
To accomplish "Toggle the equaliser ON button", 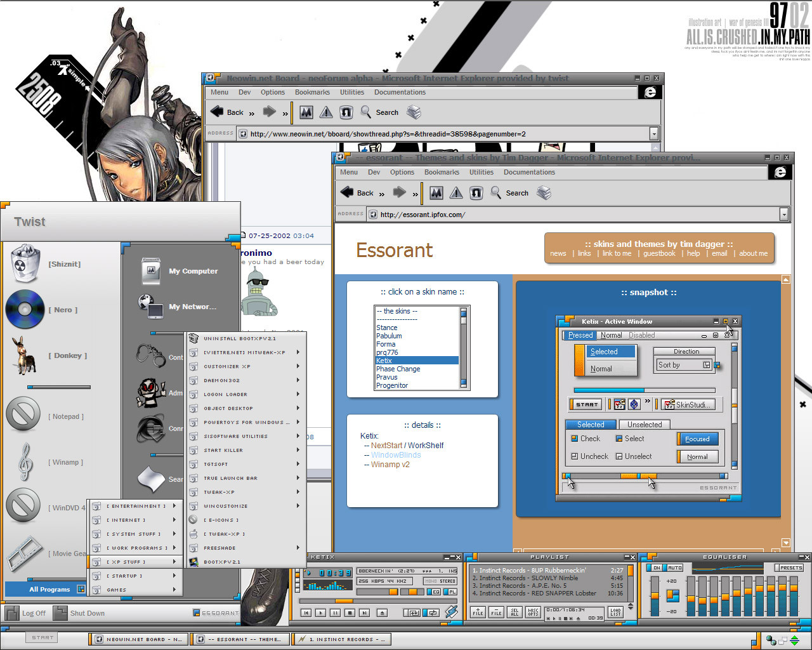I will 655,568.
